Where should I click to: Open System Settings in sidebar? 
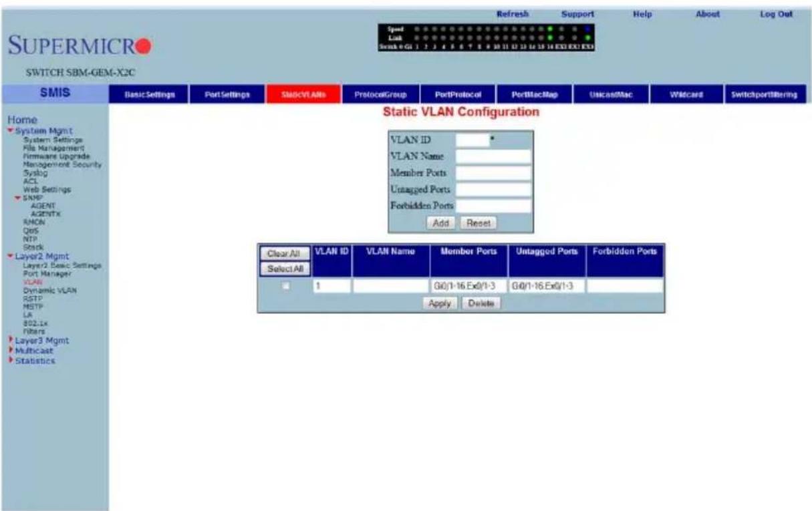coord(53,139)
